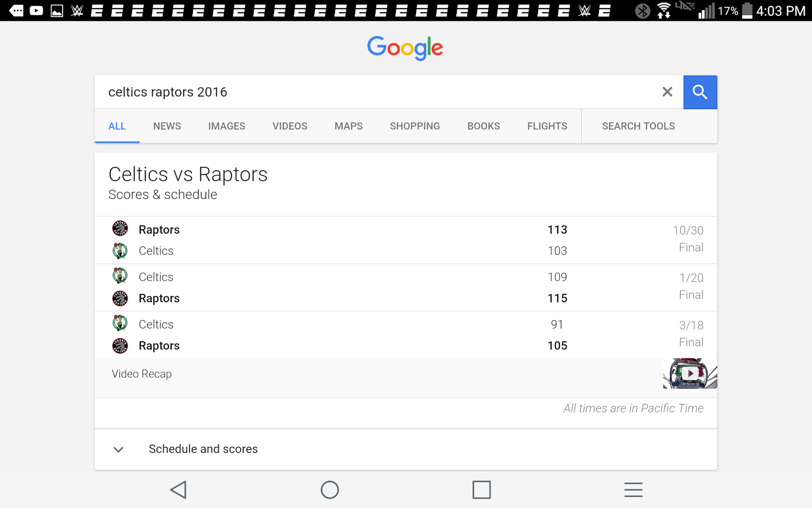Open the IMAGES tab
The height and width of the screenshot is (508, 812).
click(226, 126)
